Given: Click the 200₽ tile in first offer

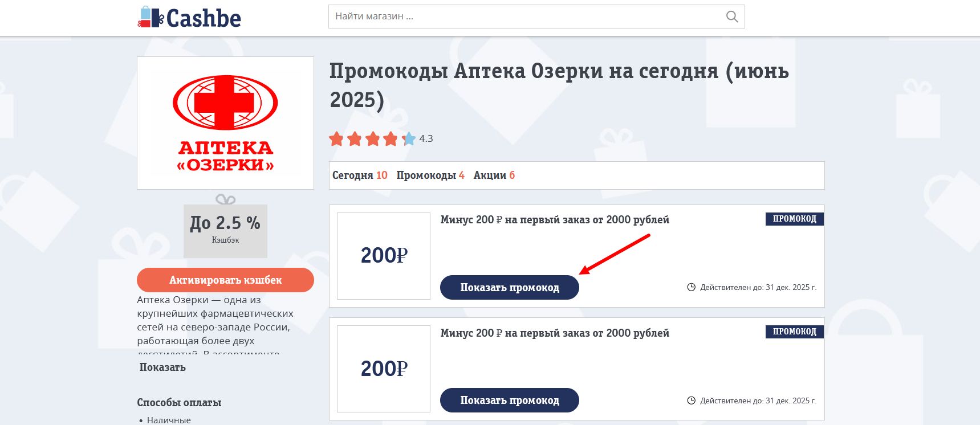Looking at the screenshot, I should [x=384, y=256].
